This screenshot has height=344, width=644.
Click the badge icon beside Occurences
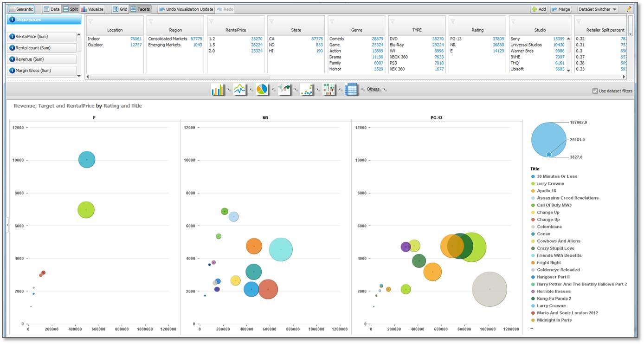[x=12, y=19]
